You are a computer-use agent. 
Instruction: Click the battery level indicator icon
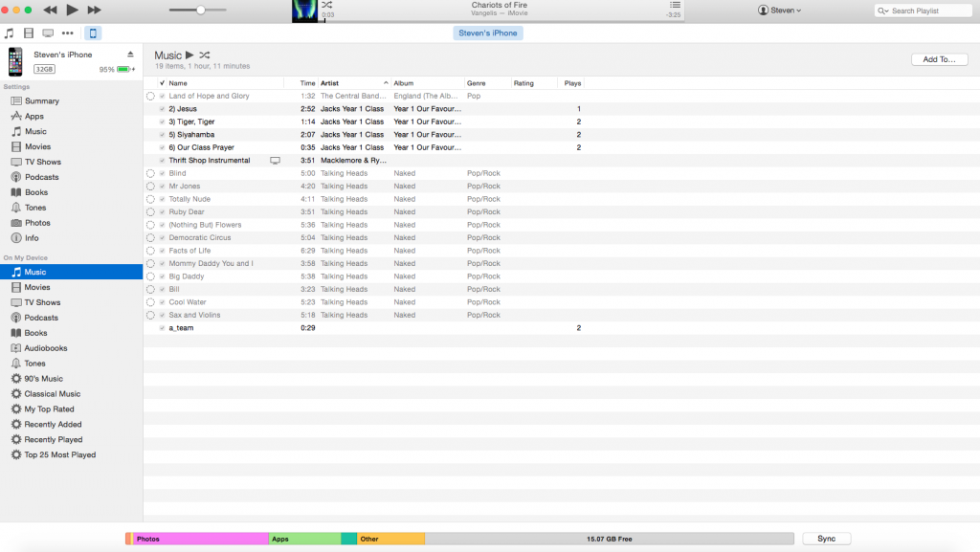click(x=125, y=69)
